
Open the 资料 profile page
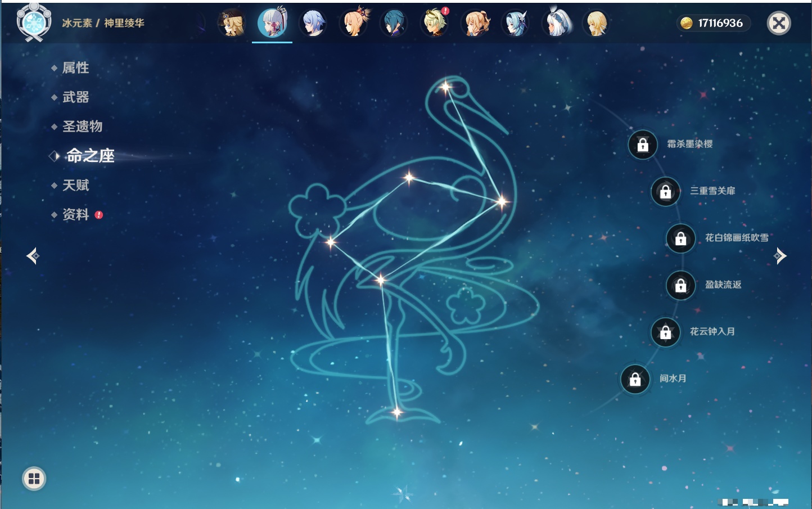pos(75,215)
